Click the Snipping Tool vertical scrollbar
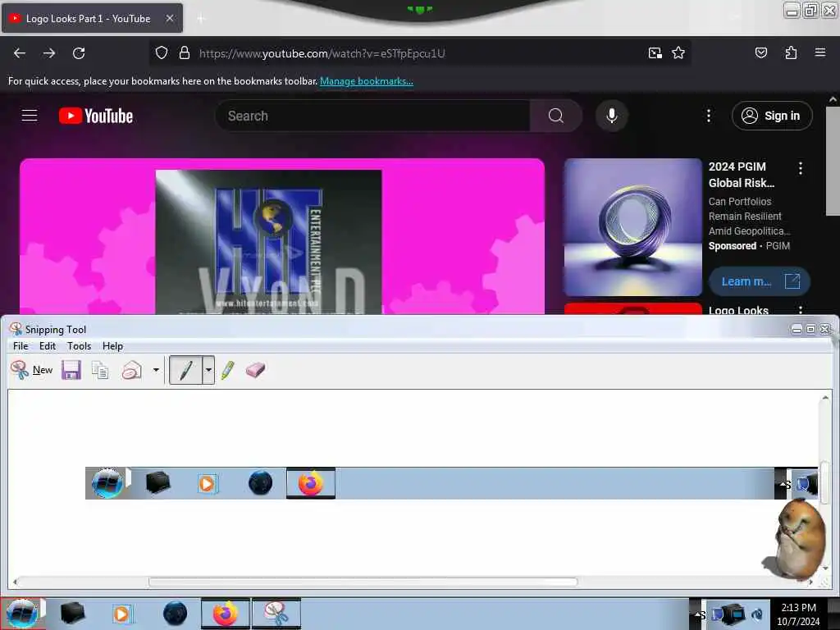Viewport: 840px width, 630px height. coord(825,482)
